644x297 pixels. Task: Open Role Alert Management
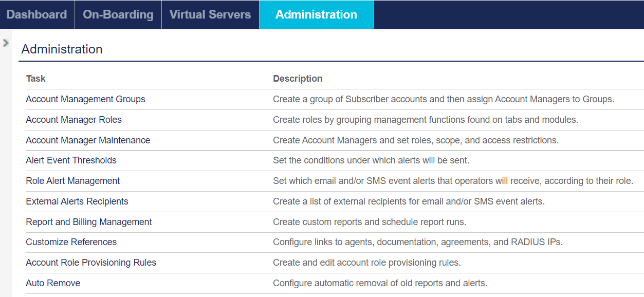(72, 181)
